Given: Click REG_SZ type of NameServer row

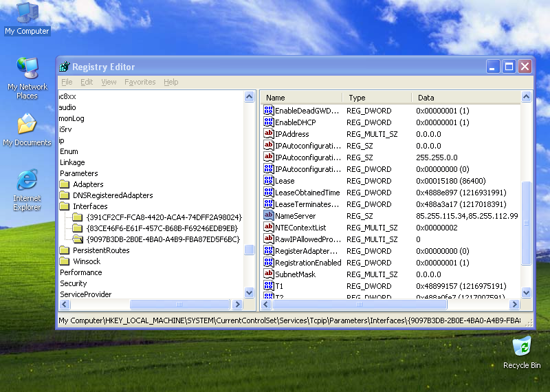Looking at the screenshot, I should coord(360,216).
